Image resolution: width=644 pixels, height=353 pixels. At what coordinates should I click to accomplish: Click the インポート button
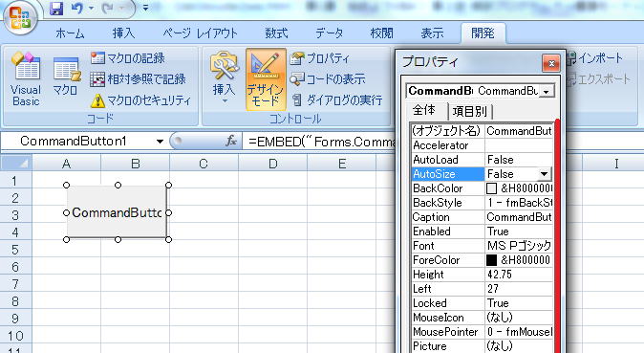click(x=594, y=58)
